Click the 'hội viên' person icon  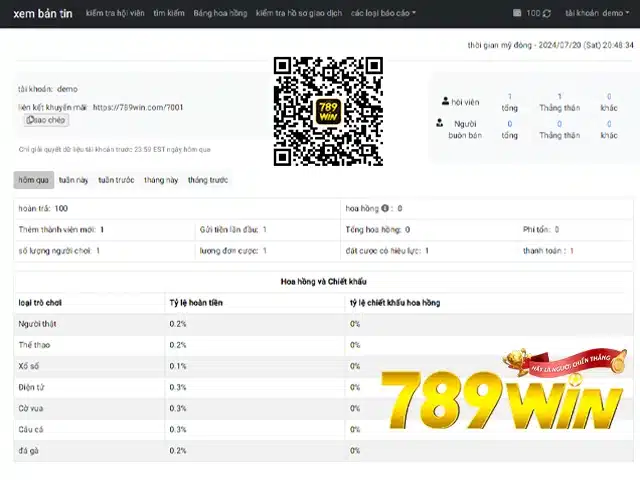[445, 101]
